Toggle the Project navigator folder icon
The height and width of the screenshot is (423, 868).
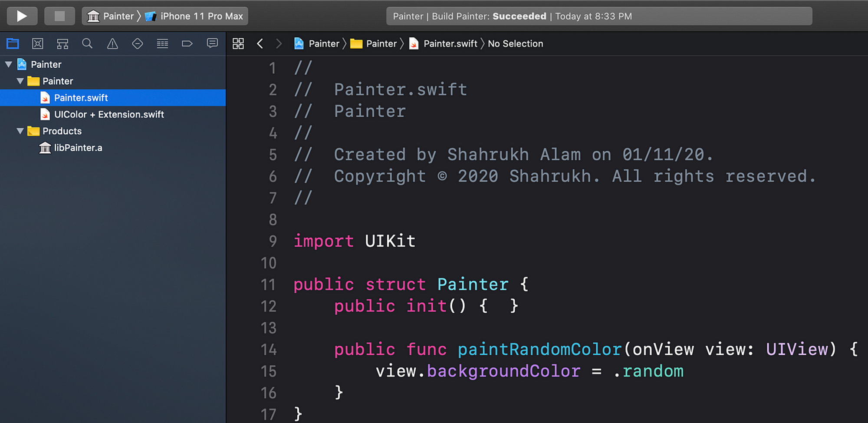click(x=13, y=43)
